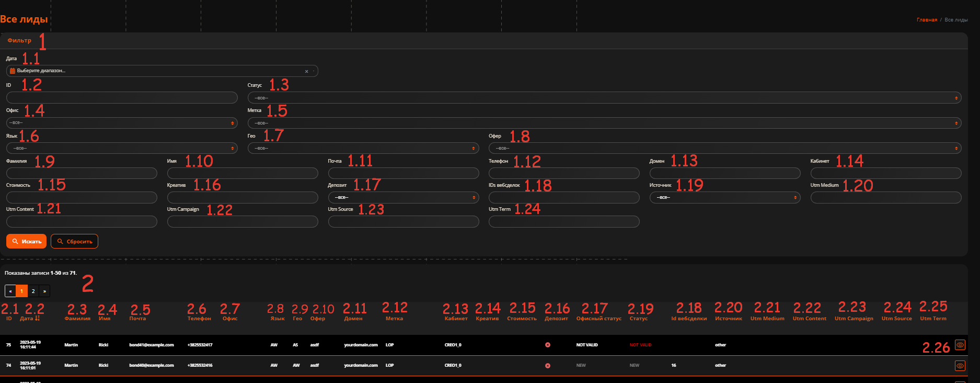
Task: Open date range picker Выберите диапазон
Action: [x=162, y=71]
